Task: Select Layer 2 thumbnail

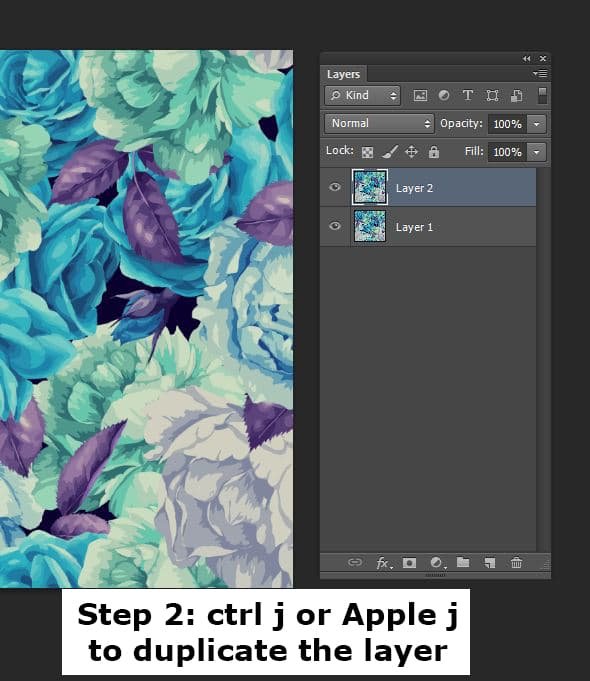Action: [369, 187]
